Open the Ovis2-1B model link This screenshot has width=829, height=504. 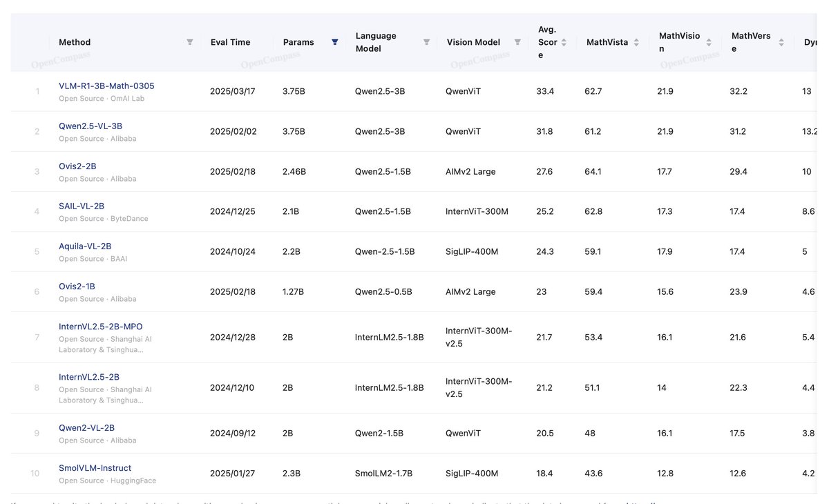[77, 287]
